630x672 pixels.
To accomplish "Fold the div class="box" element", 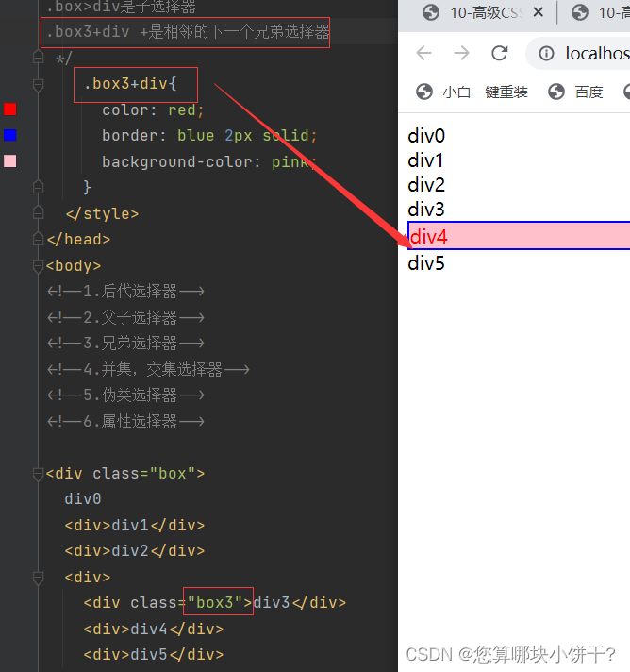I will (39, 473).
